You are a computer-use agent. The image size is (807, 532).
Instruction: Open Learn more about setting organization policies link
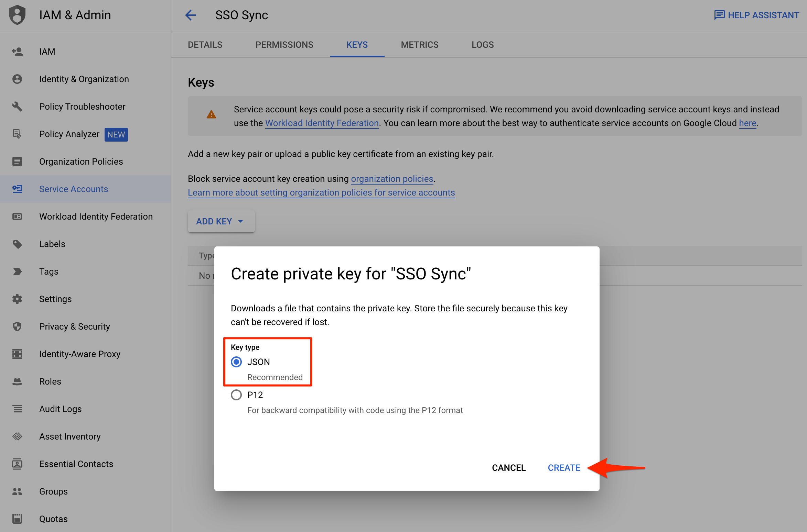[x=321, y=192]
